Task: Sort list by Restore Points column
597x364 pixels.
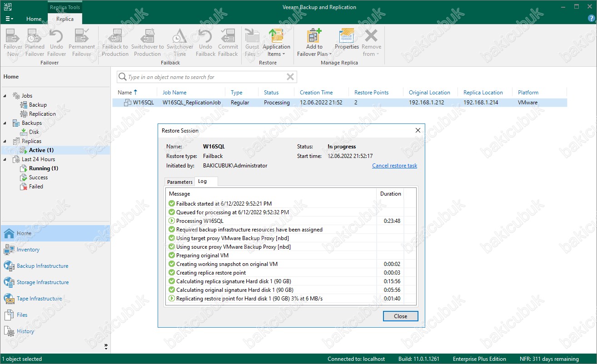Action: pos(371,92)
